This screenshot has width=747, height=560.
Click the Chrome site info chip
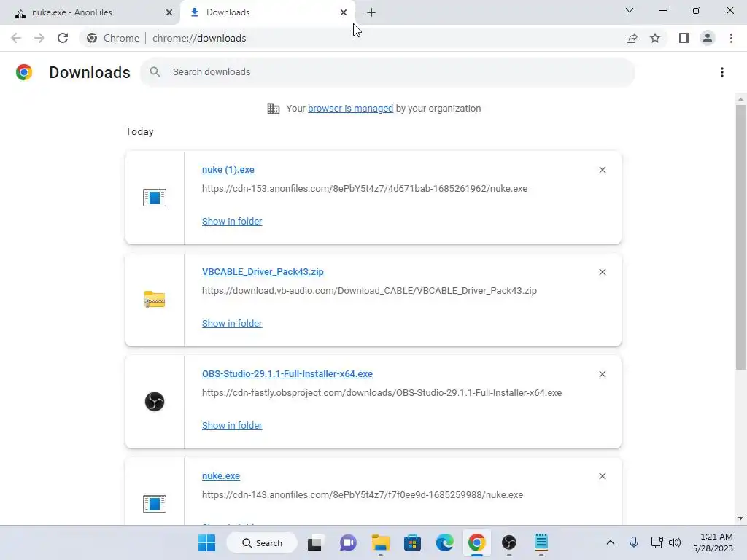(x=113, y=38)
